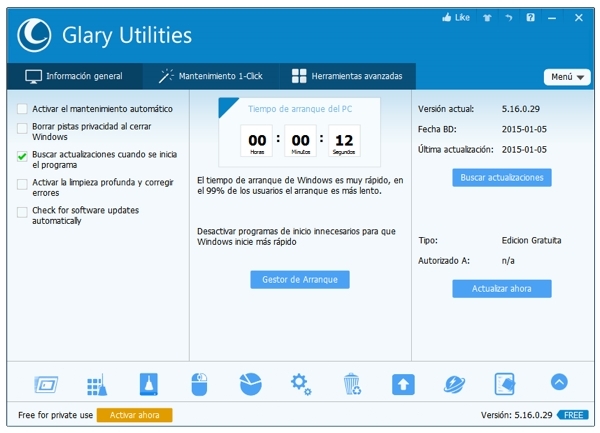
Task: Expand the bottom toolbar with up chevron
Action: coord(559,382)
